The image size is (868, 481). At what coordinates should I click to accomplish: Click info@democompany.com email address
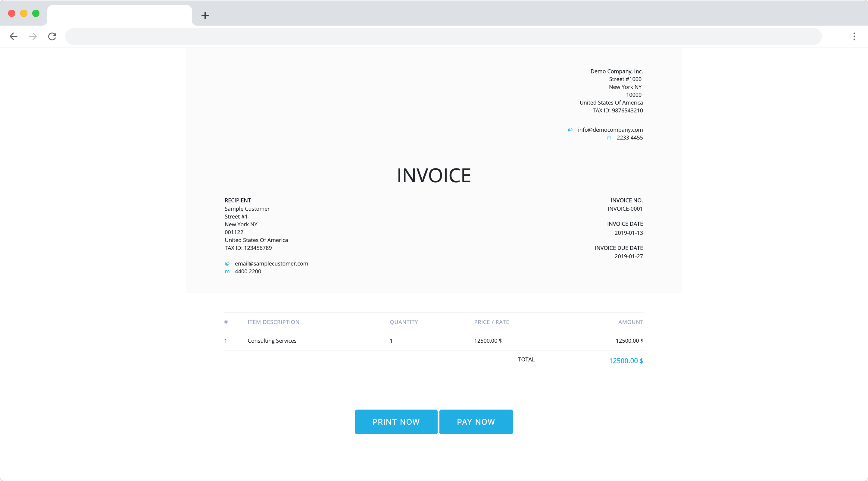[610, 130]
